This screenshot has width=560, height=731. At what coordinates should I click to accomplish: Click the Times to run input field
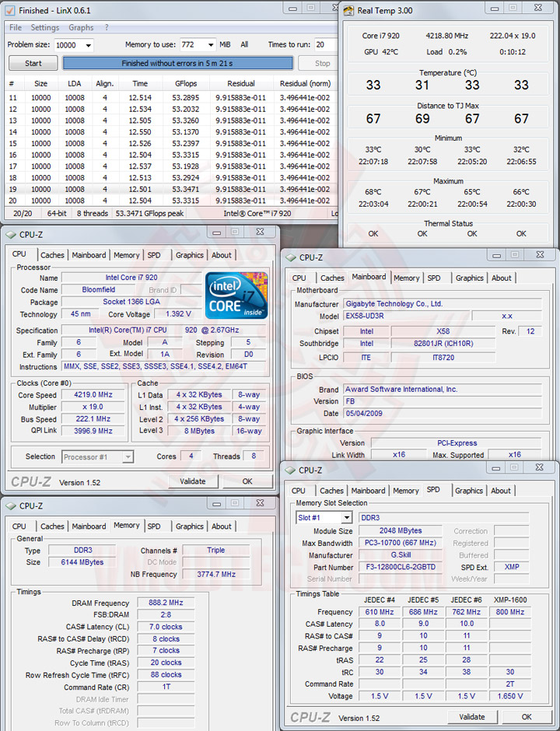(325, 45)
